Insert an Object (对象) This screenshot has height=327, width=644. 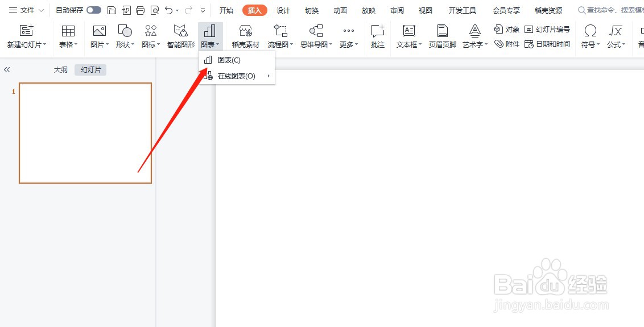(x=507, y=30)
